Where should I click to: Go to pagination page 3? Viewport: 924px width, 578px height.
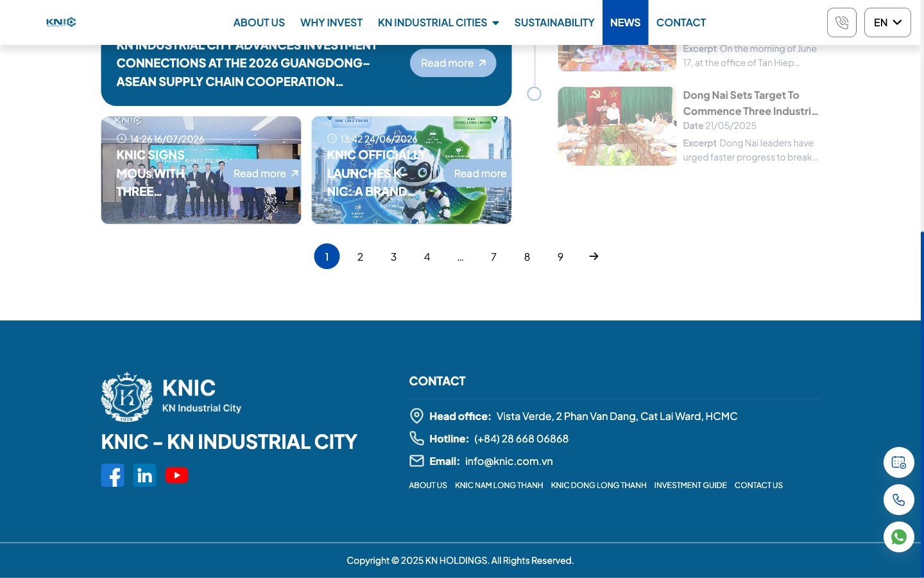point(393,256)
